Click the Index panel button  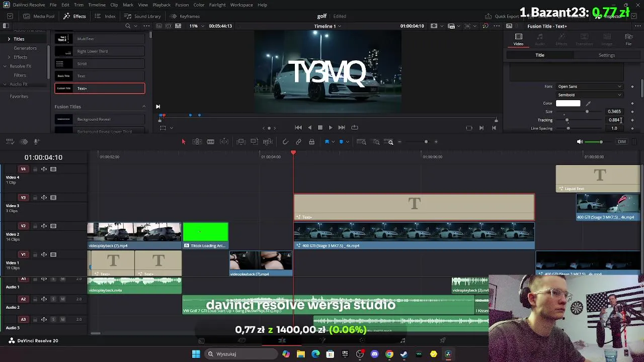click(x=105, y=16)
